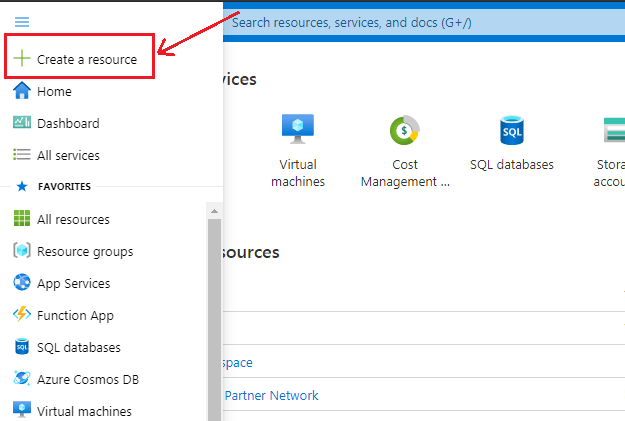The width and height of the screenshot is (625, 421).
Task: Click the All resources grid icon
Action: click(x=22, y=218)
